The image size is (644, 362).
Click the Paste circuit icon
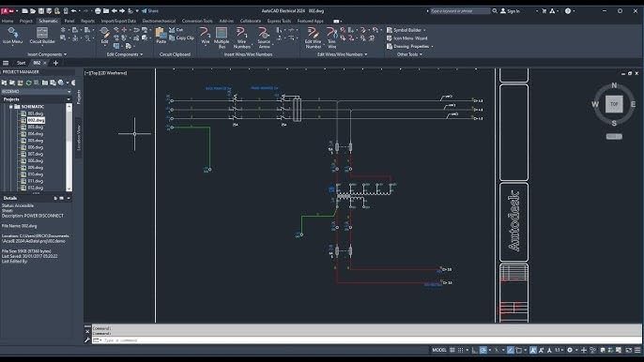(161, 36)
